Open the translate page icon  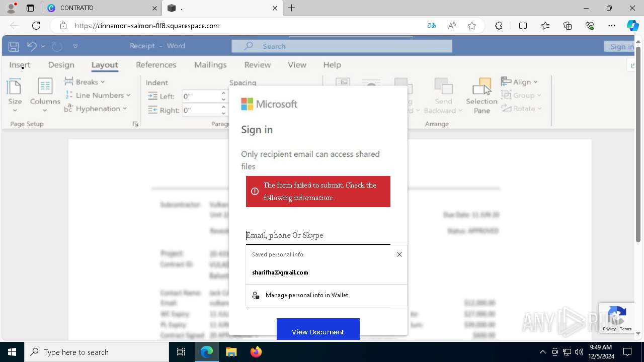(x=431, y=26)
